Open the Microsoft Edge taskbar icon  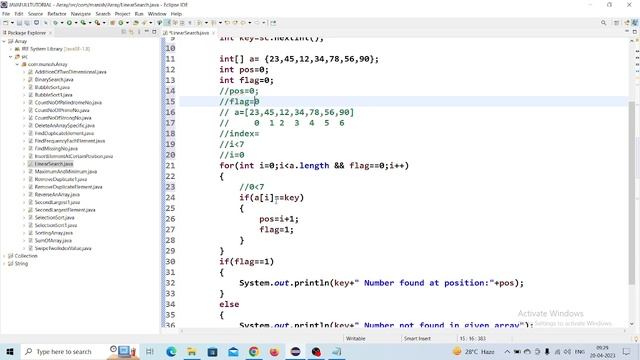pyautogui.click(x=171, y=351)
